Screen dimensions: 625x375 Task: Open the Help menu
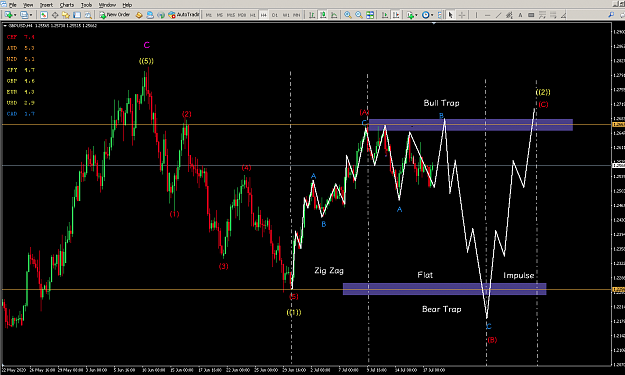coord(127,5)
